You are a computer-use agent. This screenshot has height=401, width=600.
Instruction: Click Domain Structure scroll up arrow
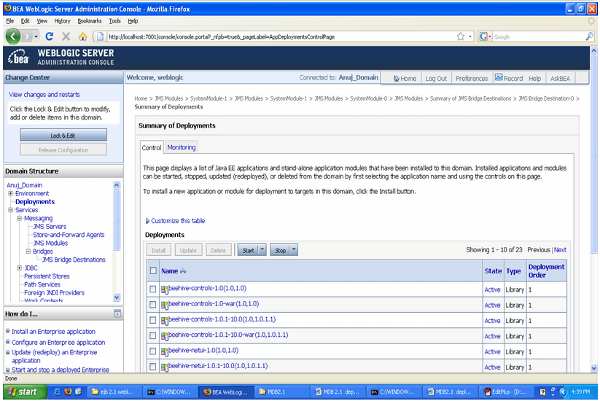click(117, 185)
